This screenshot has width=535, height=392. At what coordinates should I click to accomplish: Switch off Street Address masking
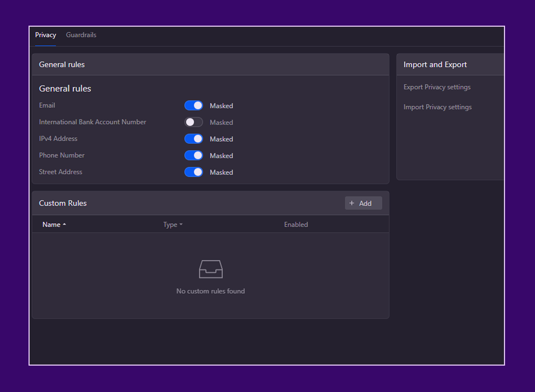(x=193, y=172)
